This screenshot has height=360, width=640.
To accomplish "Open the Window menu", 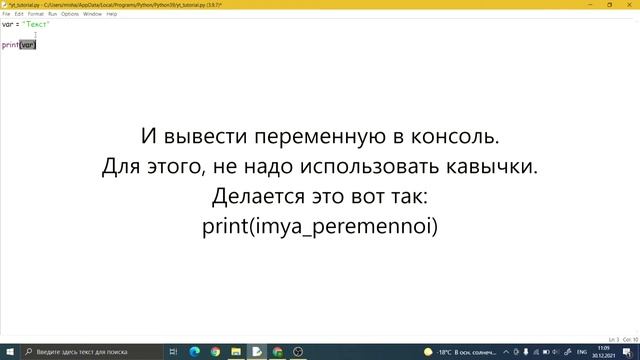I will [x=92, y=14].
